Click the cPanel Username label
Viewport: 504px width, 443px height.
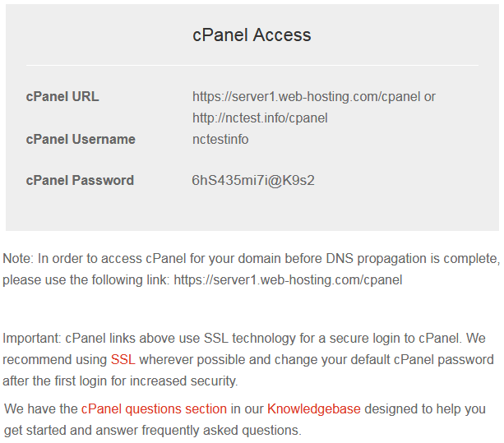click(x=81, y=140)
